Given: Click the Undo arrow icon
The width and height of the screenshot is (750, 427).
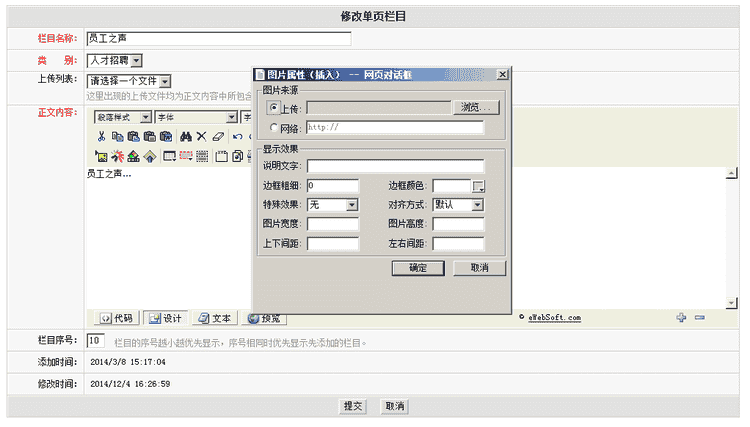Looking at the screenshot, I should click(237, 137).
